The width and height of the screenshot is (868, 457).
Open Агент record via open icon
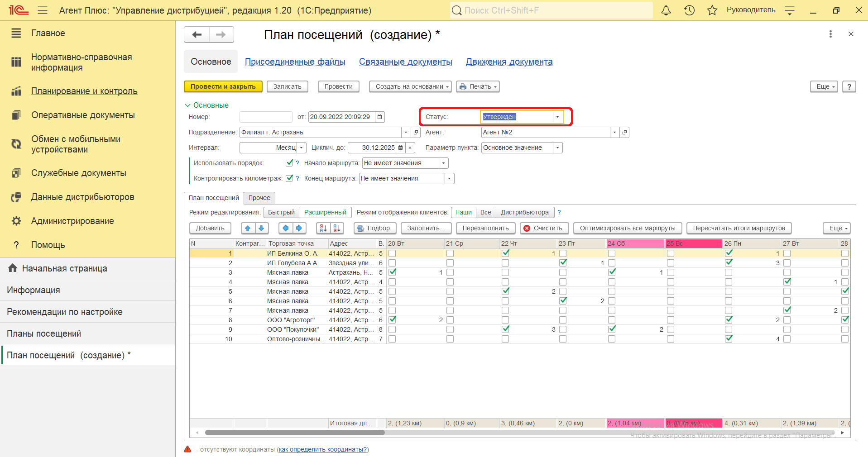(624, 132)
